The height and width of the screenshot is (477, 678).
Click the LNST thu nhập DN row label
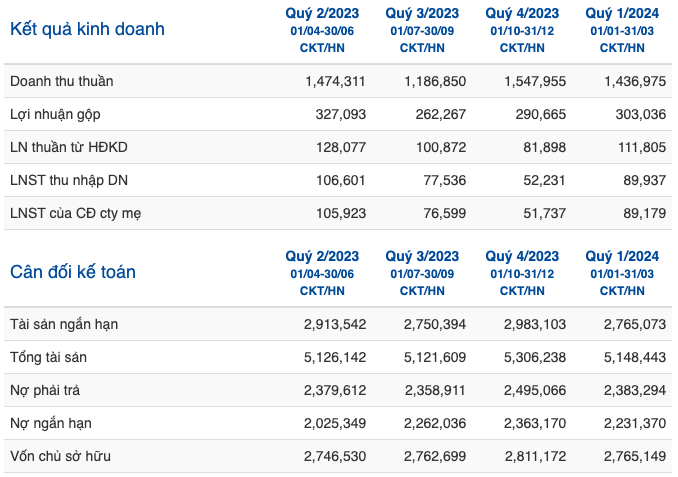coord(69,180)
